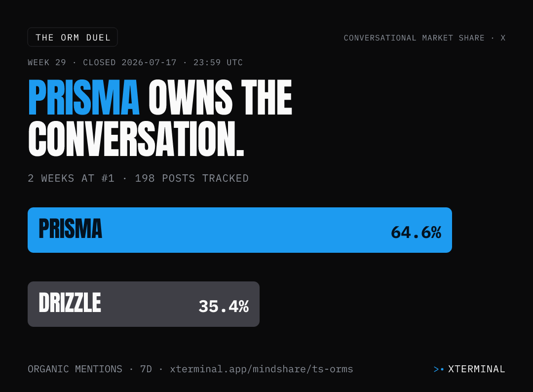Click the Conversational Market Share label
This screenshot has width=533, height=392.
click(414, 38)
